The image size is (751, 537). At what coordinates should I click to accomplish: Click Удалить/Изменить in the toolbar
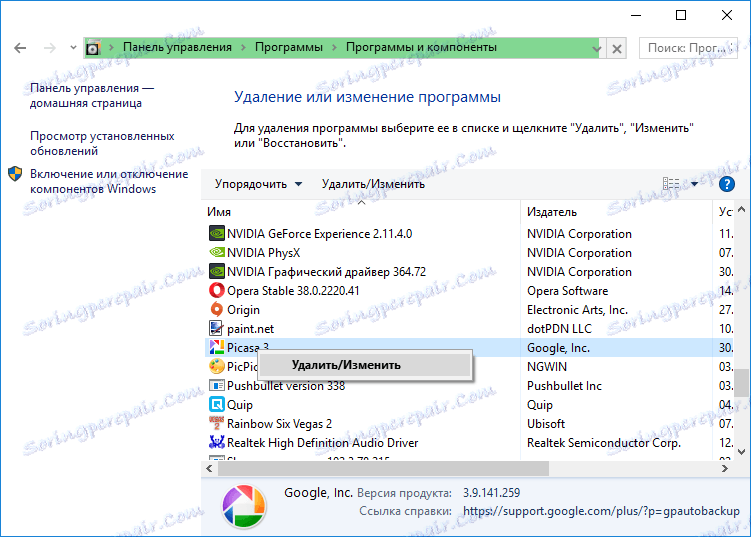click(373, 184)
